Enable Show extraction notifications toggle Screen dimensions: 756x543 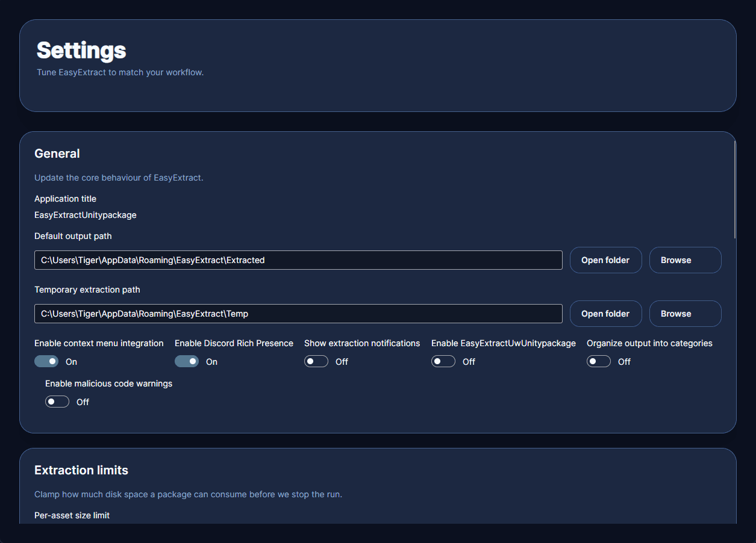tap(316, 361)
